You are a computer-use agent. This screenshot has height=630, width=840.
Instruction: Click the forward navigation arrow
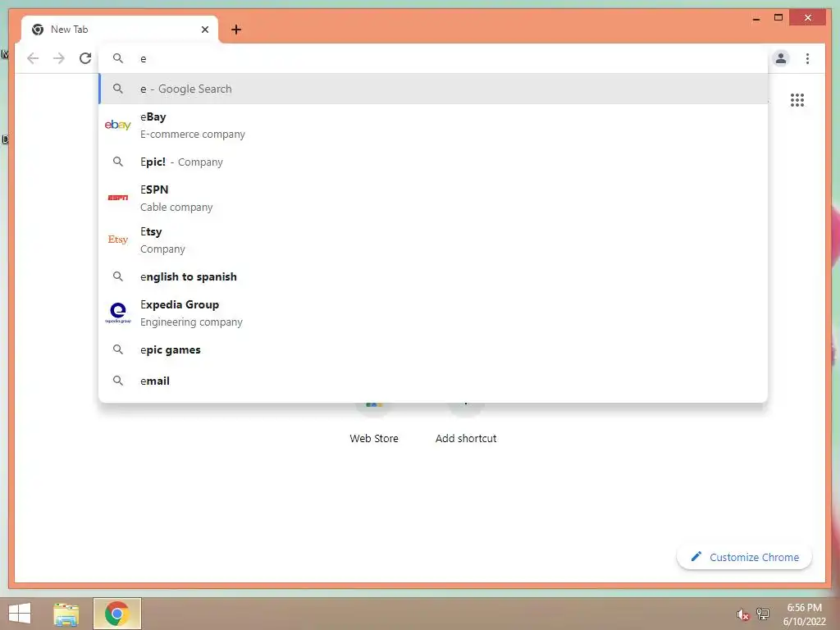pos(59,58)
